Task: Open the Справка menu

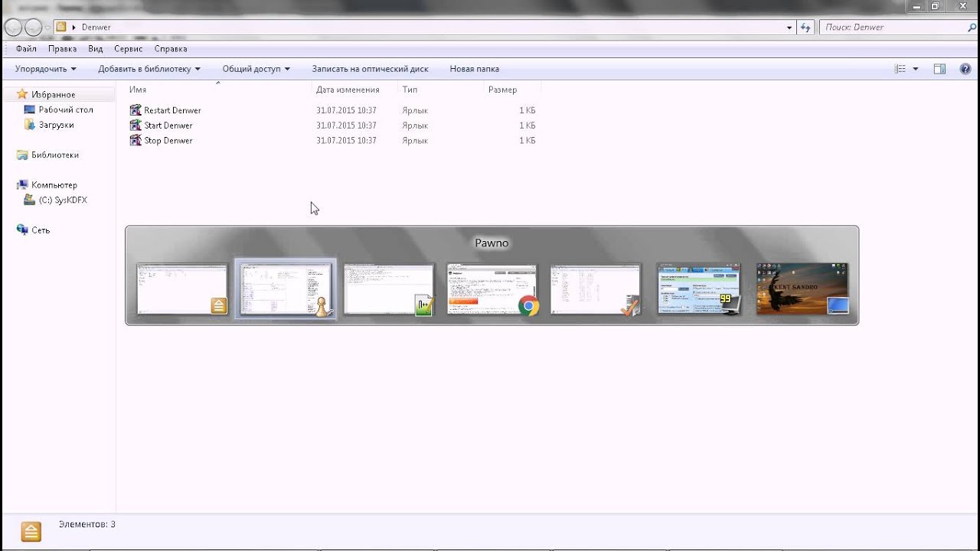Action: 170,49
